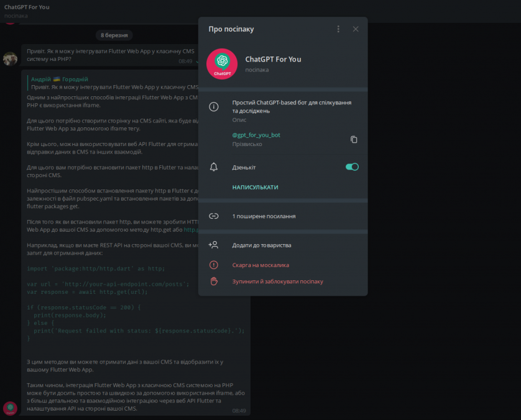
Task: Click the ChatGPT bot avatar below the reply
Action: (10, 408)
